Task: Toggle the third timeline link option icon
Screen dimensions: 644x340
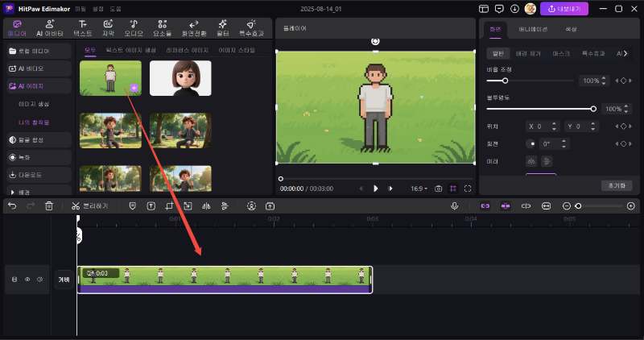Action: (x=526, y=206)
